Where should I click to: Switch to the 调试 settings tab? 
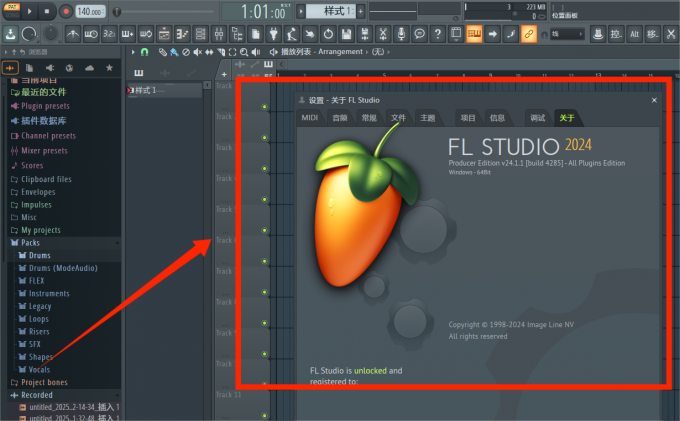click(x=538, y=118)
